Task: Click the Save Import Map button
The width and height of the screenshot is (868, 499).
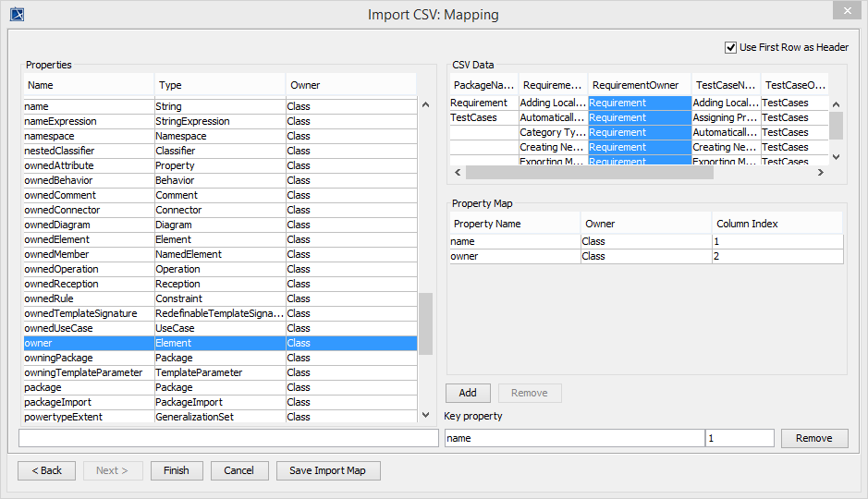Action: point(327,470)
